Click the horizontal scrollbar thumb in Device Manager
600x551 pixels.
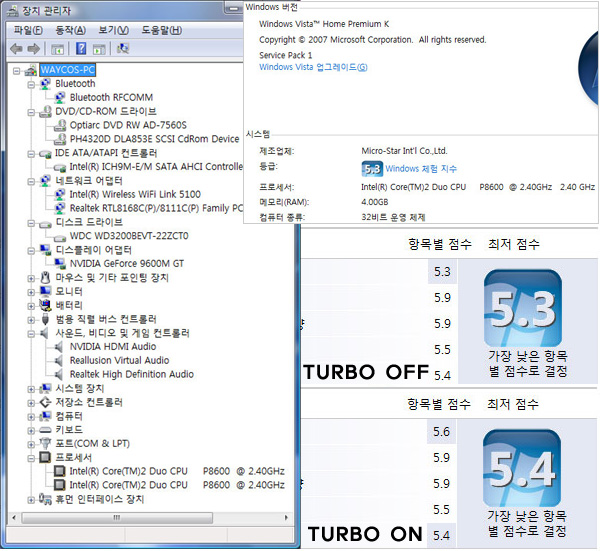[x=117, y=518]
